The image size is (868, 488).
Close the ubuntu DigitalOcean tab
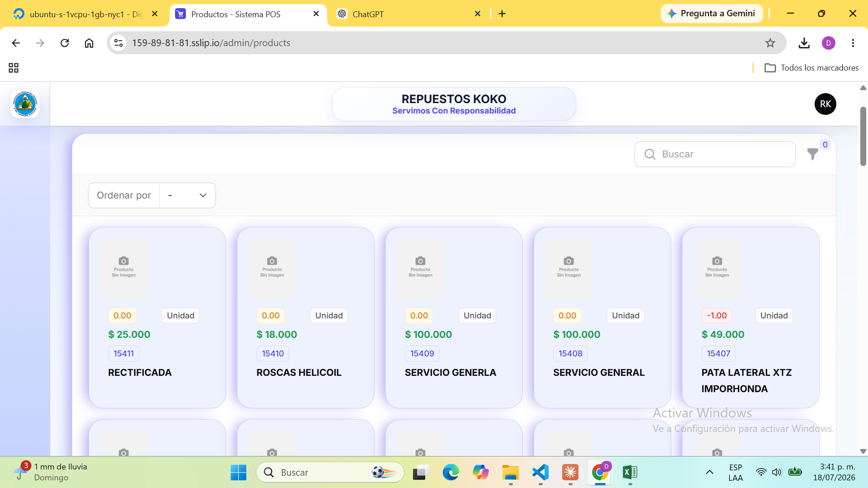click(155, 14)
